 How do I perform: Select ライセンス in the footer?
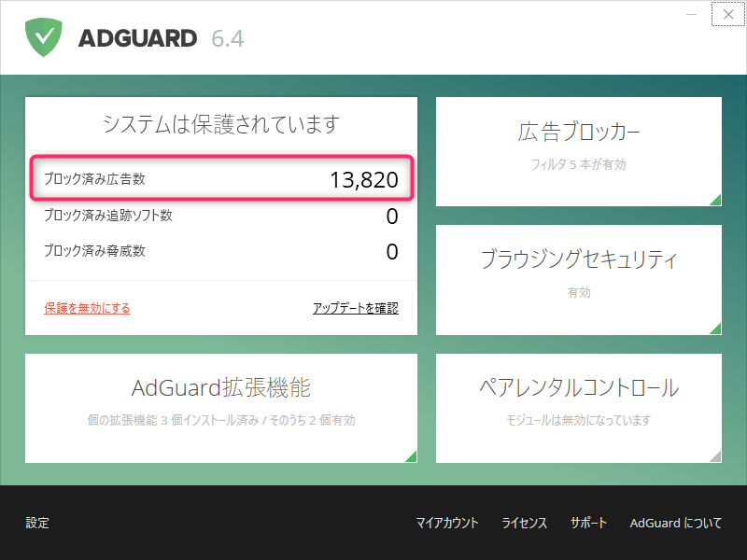pyautogui.click(x=524, y=523)
